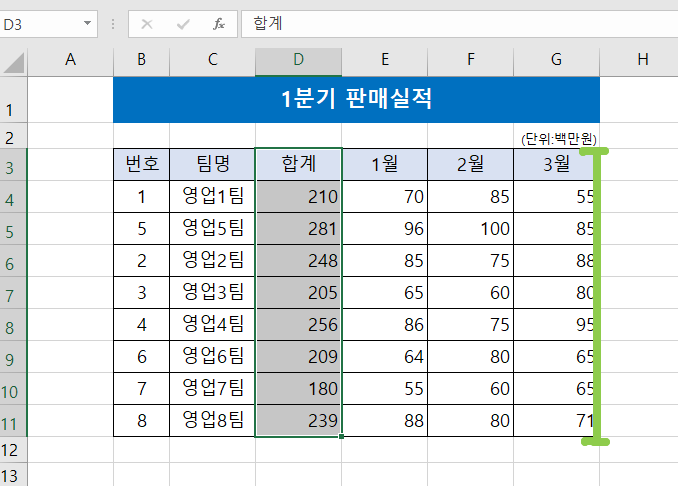
Task: Click total cell 256
Action: (x=298, y=324)
